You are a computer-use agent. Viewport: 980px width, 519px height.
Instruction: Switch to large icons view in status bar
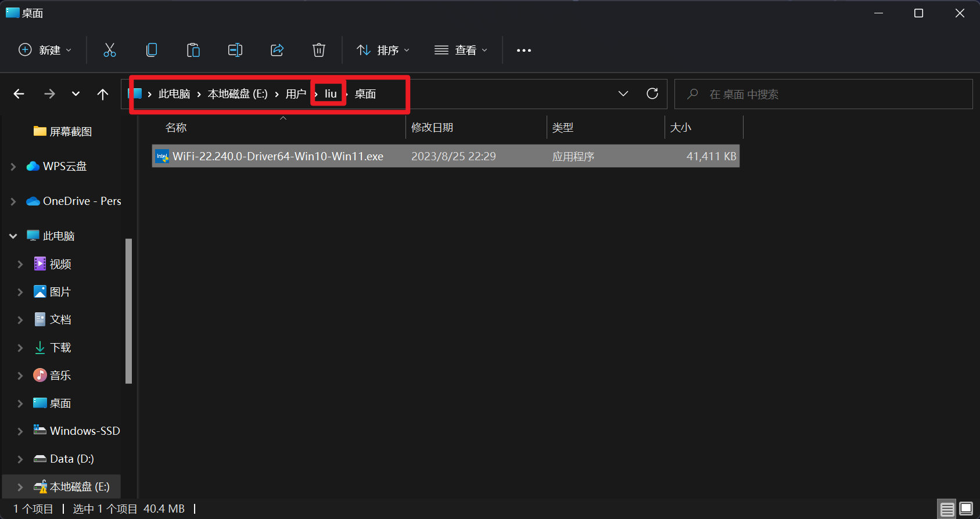click(966, 509)
